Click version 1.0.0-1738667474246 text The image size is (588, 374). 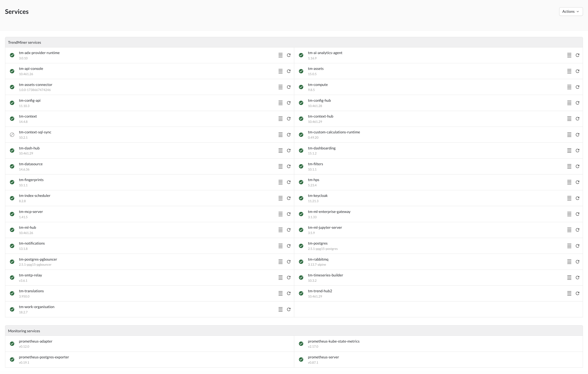pos(35,90)
